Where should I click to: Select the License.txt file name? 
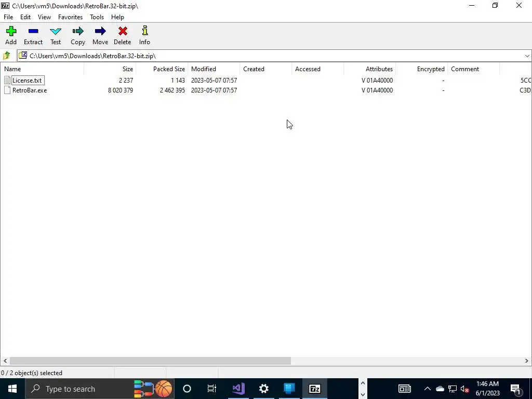click(27, 81)
